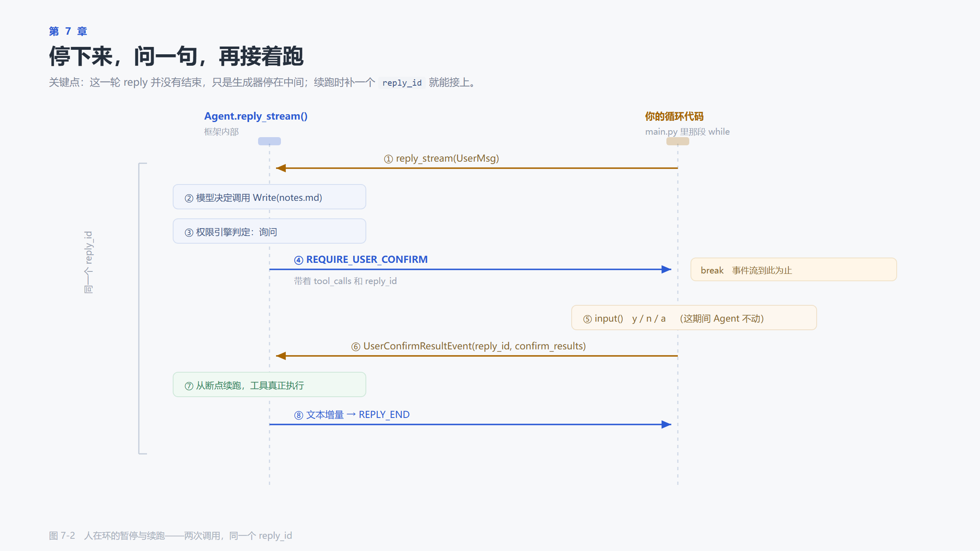Click '带着 tool_calls 和 reply_id' note
Image resolution: width=980 pixels, height=551 pixels.
[345, 281]
